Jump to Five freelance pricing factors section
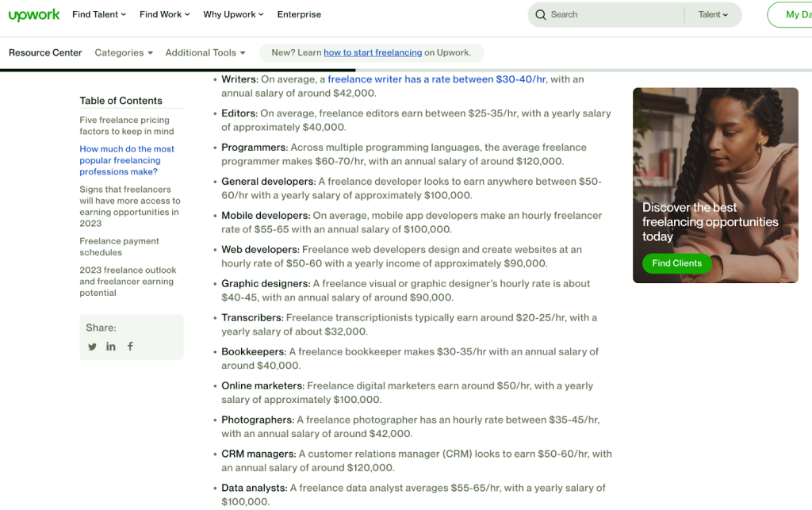Viewport: 812px width, 510px height. (126, 125)
